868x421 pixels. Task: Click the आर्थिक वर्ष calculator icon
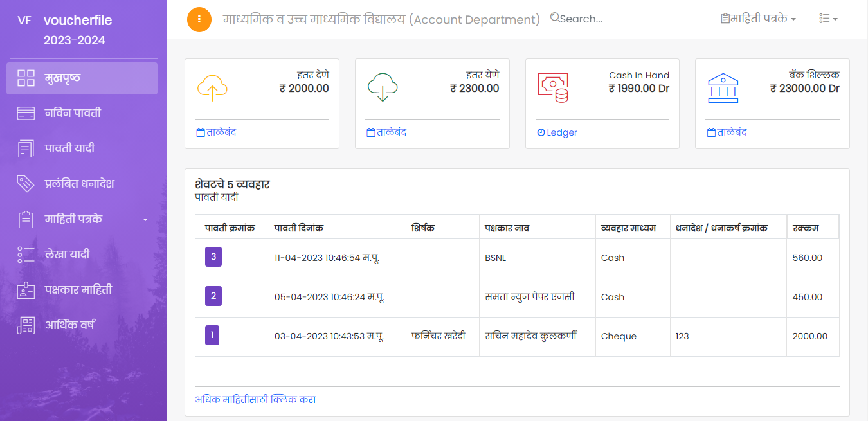[x=26, y=325]
